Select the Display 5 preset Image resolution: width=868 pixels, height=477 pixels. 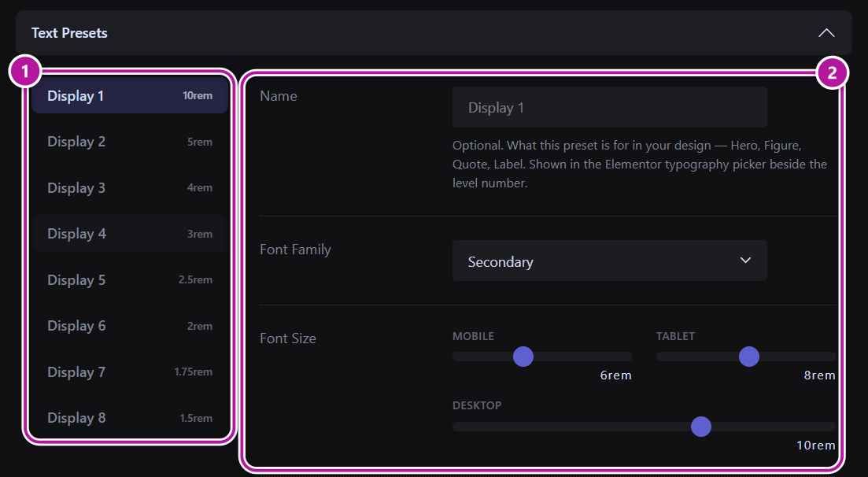pyautogui.click(x=130, y=279)
